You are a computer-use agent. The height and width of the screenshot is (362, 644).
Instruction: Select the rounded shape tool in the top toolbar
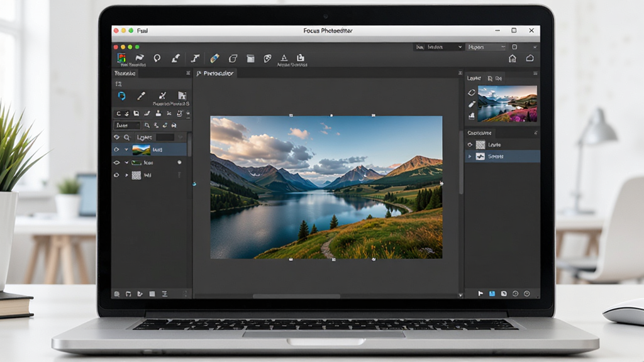(233, 58)
